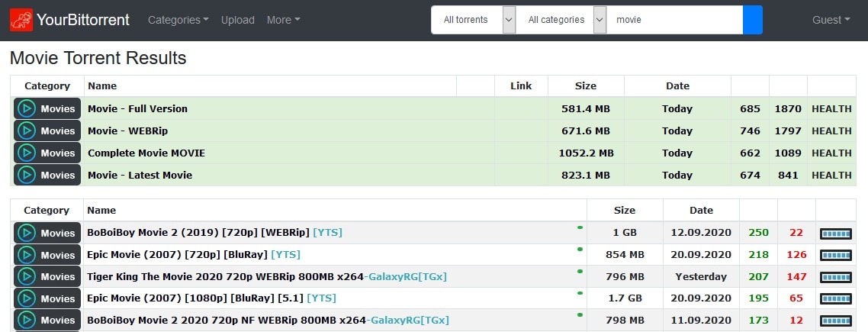Click the health bar for Tiger King row
Viewport: 868px width, 332px height.
click(836, 277)
